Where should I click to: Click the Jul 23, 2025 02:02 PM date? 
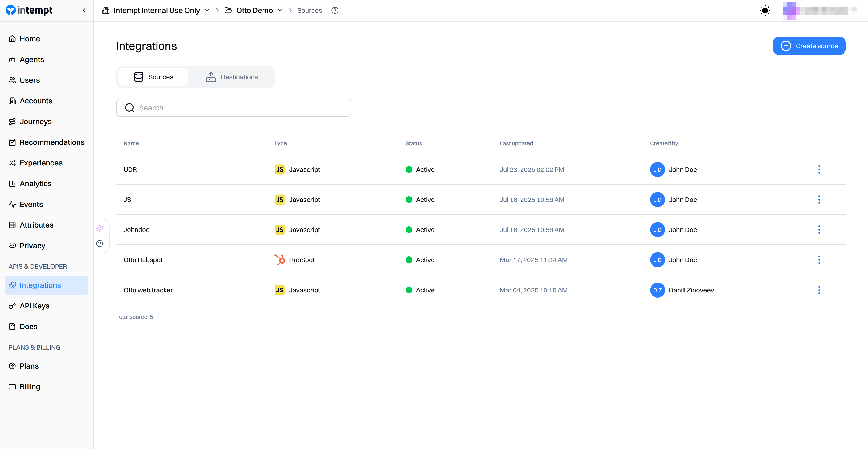[531, 169]
